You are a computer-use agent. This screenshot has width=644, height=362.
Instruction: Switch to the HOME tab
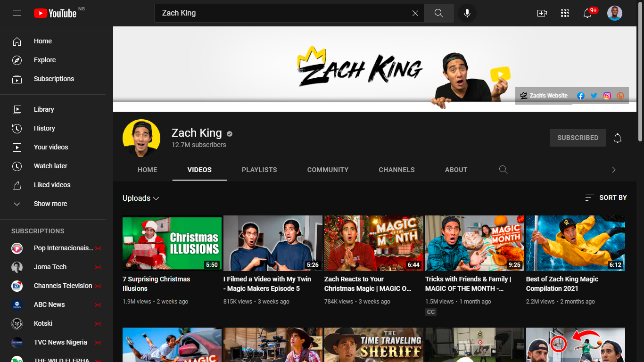[148, 170]
